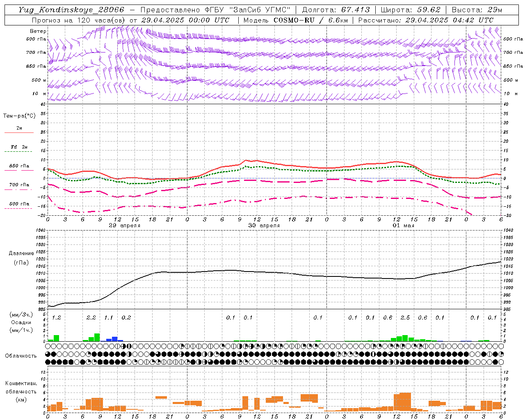Click the Тем-ра(°C) panel label

click(19, 116)
